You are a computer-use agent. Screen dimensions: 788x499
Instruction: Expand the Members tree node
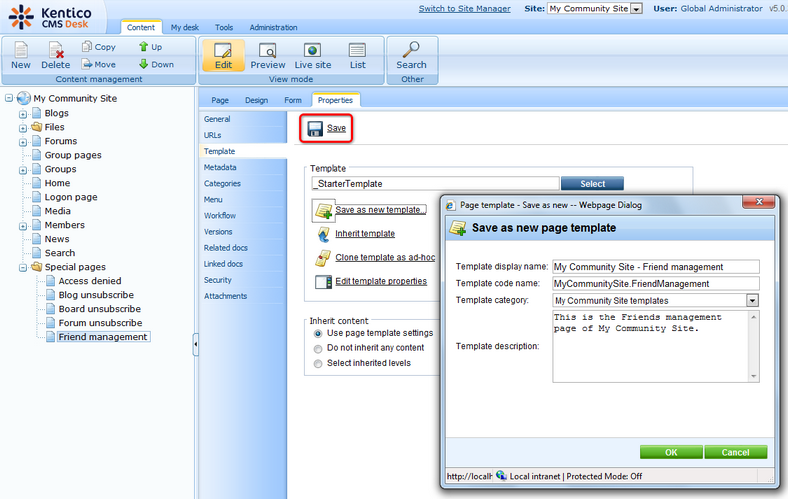[23, 226]
